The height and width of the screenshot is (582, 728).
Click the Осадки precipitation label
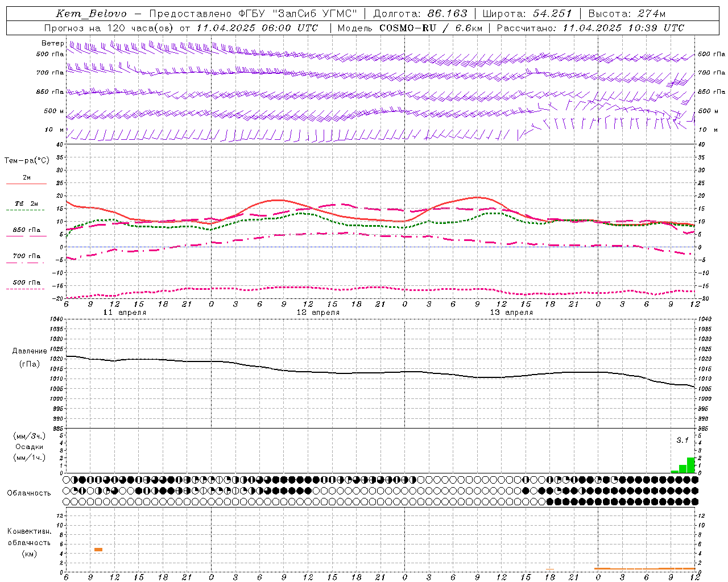point(30,447)
